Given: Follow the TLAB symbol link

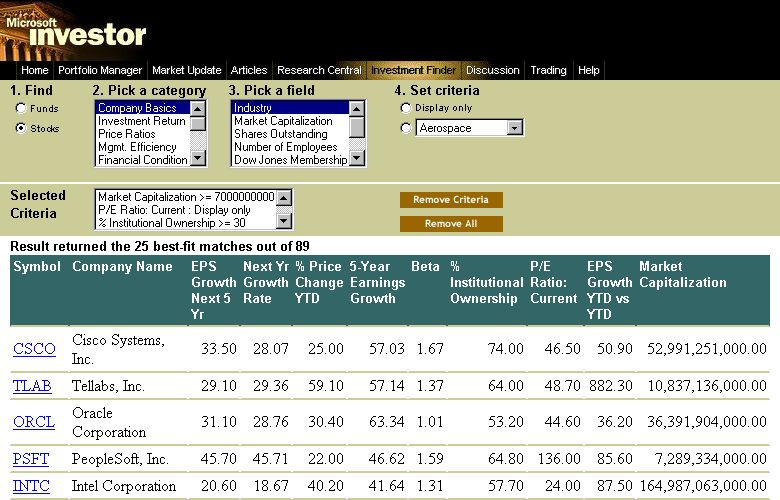Looking at the screenshot, I should pos(34,386).
